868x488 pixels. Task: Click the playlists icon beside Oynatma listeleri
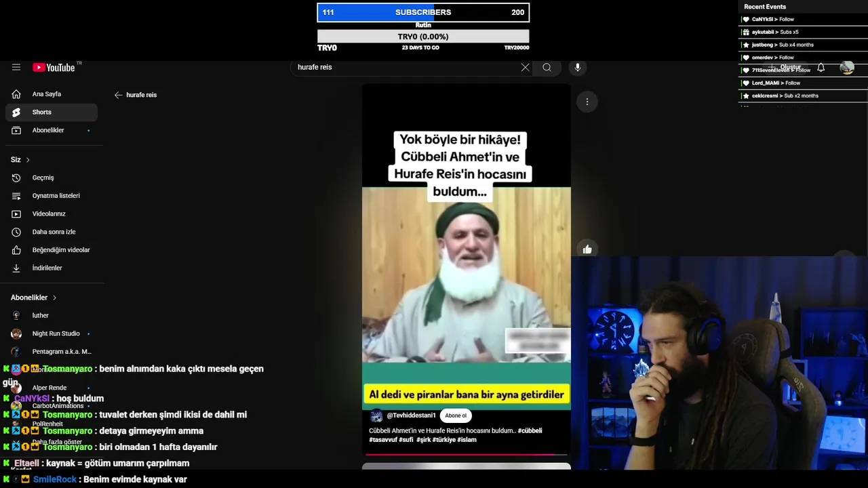click(x=16, y=196)
